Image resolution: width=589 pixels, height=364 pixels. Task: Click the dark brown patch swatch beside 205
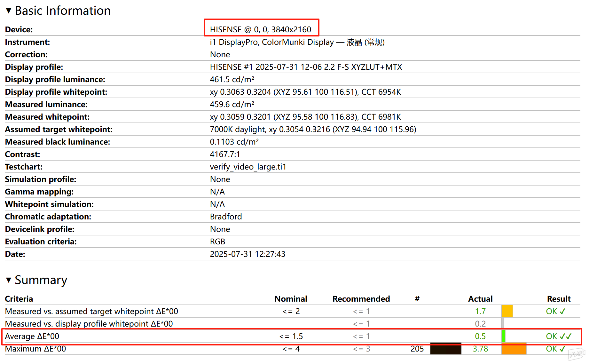(445, 349)
